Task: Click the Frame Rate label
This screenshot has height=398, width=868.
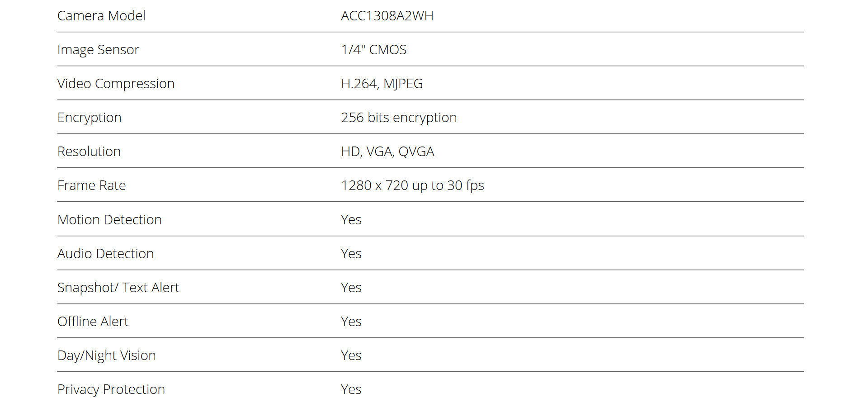Action: click(x=92, y=185)
